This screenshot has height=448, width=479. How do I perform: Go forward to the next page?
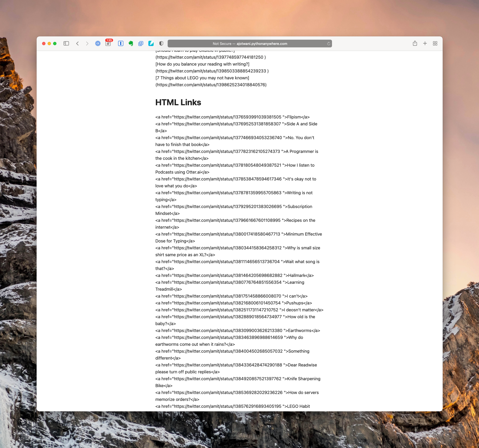coord(87,44)
